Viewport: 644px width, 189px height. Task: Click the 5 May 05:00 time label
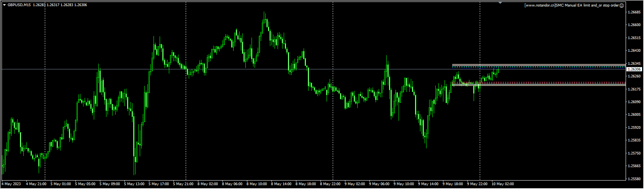click(x=85, y=184)
